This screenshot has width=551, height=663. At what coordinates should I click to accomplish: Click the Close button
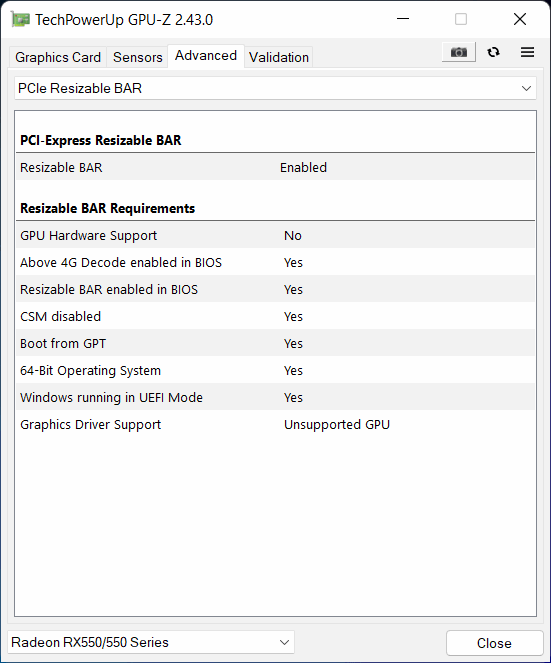pos(494,643)
